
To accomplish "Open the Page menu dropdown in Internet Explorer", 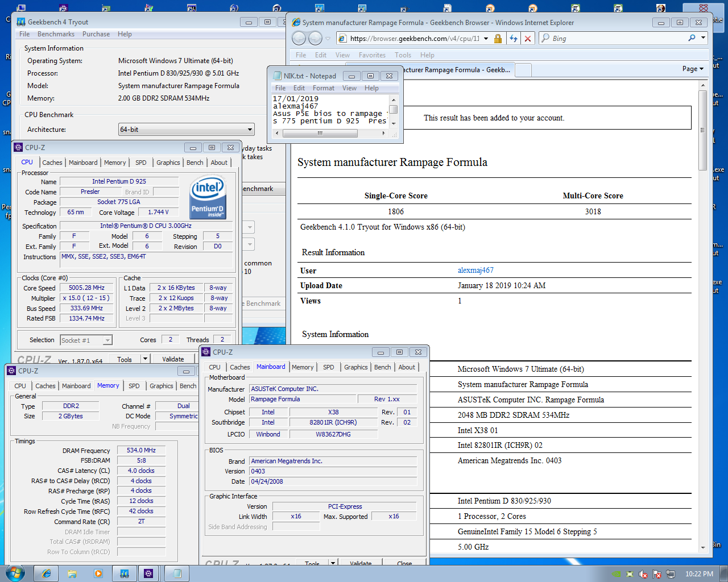I will tap(693, 69).
